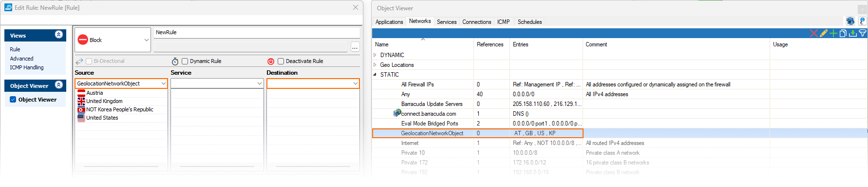Select United States in the Source list
This screenshot has height=187, width=868.
[102, 118]
